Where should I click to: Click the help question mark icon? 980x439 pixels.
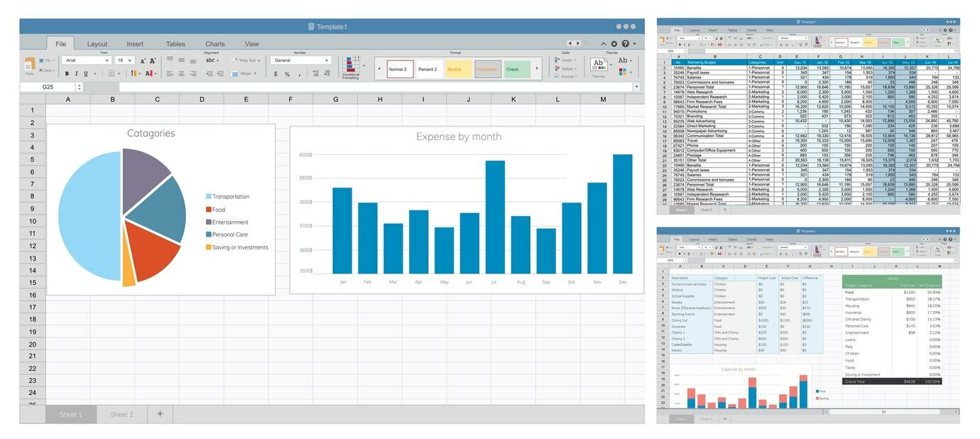tap(626, 44)
